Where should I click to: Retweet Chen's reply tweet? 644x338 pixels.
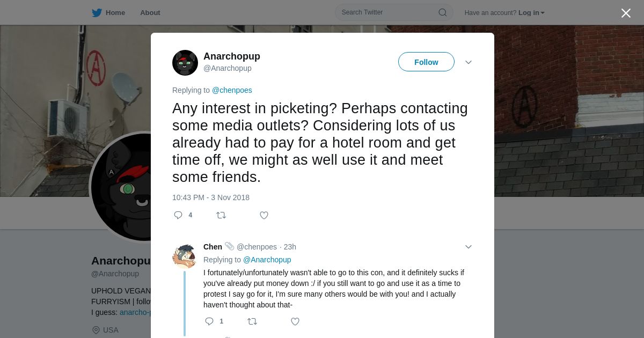click(x=252, y=321)
